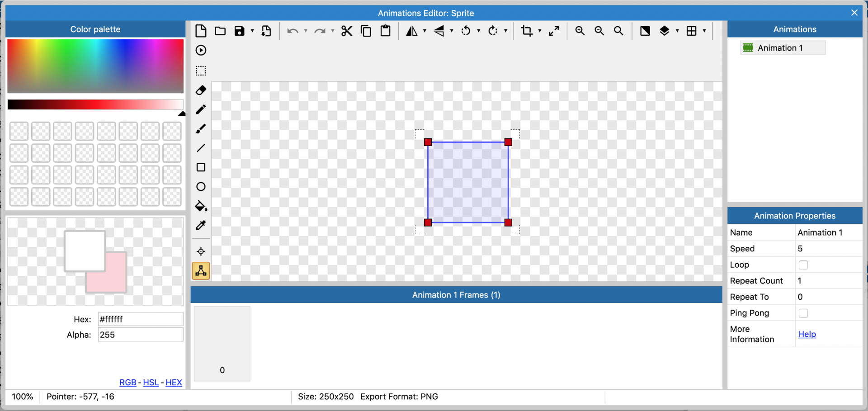Edit the Speed value 5
868x411 pixels.
[828, 249]
